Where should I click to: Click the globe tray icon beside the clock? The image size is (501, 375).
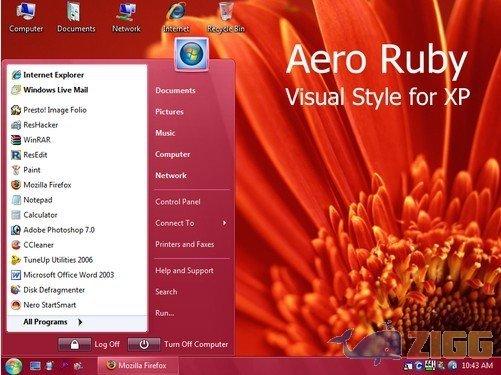[453, 366]
